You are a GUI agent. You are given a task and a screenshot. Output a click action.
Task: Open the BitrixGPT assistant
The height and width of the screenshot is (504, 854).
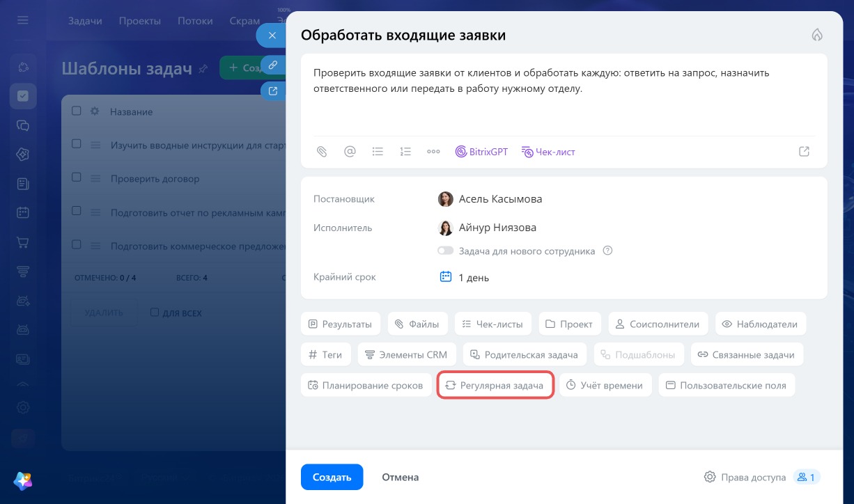click(x=481, y=151)
